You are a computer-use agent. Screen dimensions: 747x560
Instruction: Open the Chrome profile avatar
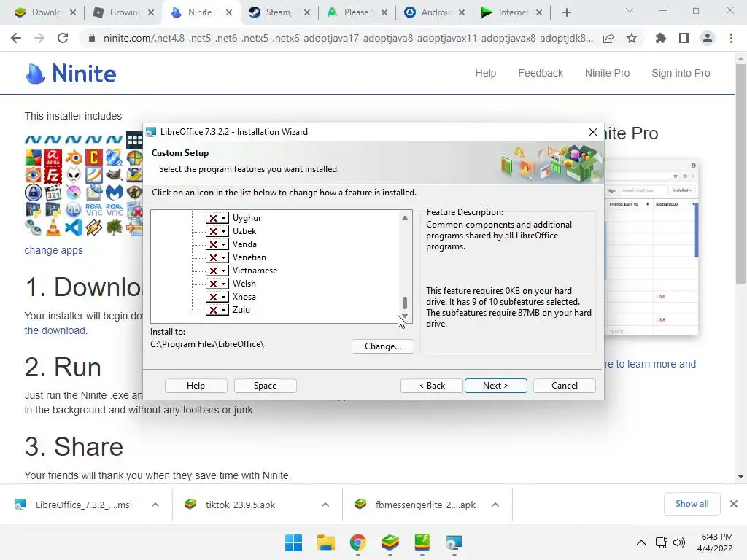(x=708, y=38)
